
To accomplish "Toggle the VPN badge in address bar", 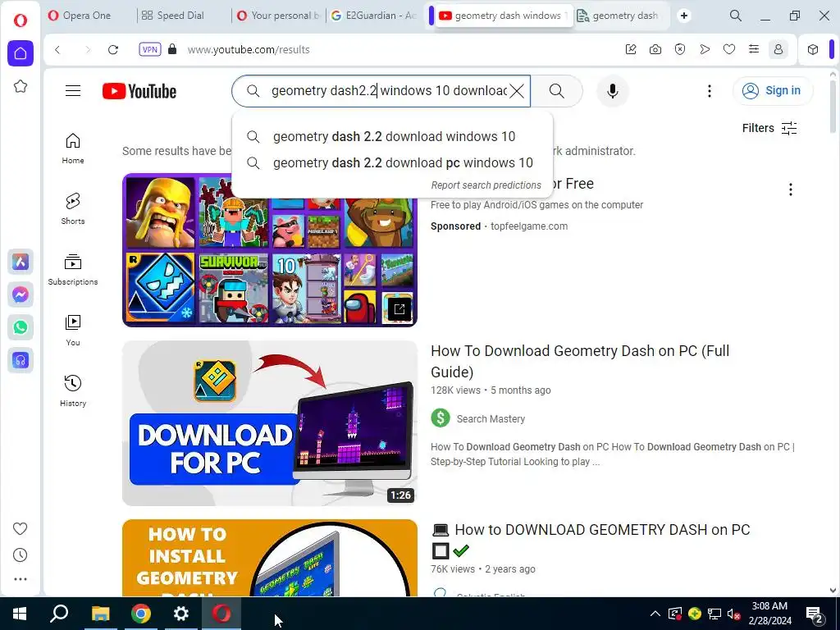I will [150, 50].
